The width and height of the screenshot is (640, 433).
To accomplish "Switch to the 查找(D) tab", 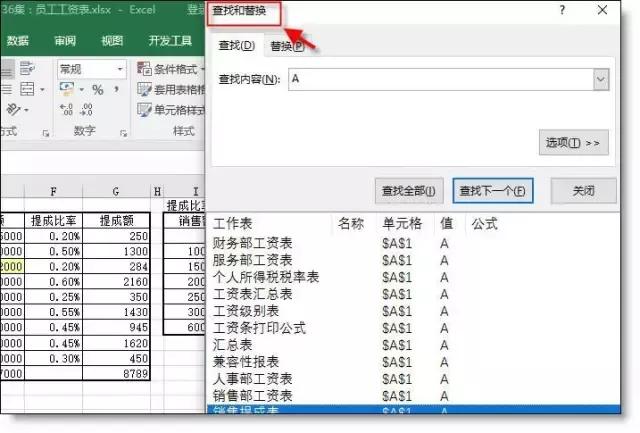I will pyautogui.click(x=237, y=45).
